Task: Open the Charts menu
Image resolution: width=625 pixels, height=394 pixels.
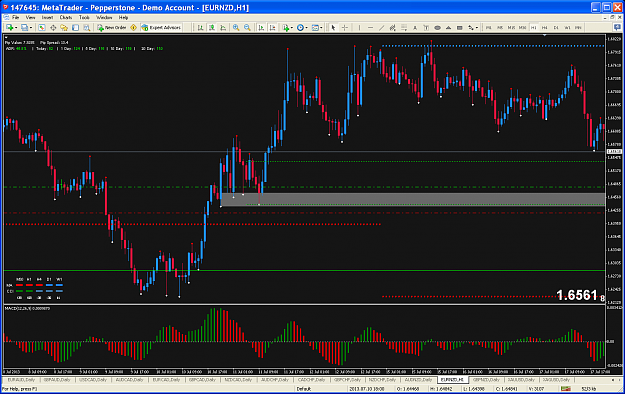Action: [x=66, y=18]
